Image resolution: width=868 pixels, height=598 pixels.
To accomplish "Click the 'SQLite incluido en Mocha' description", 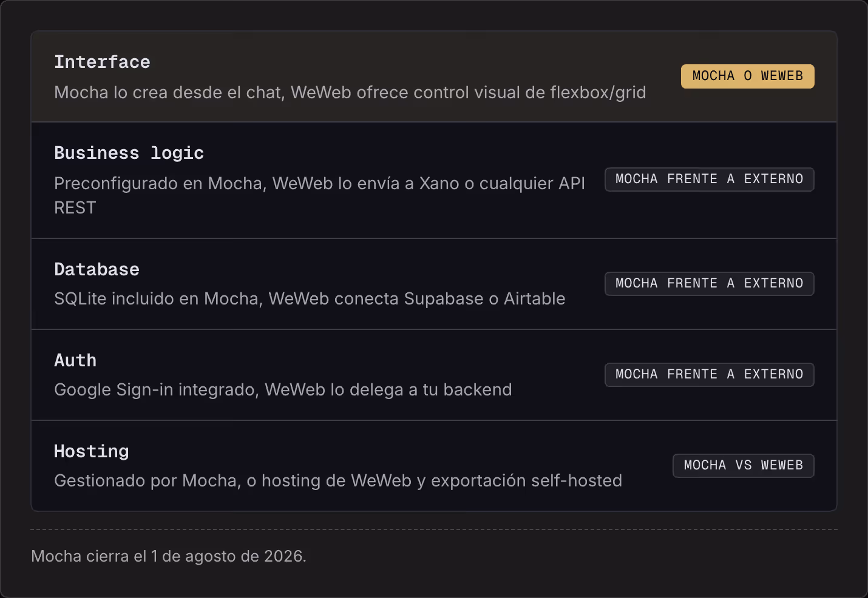I will [310, 298].
